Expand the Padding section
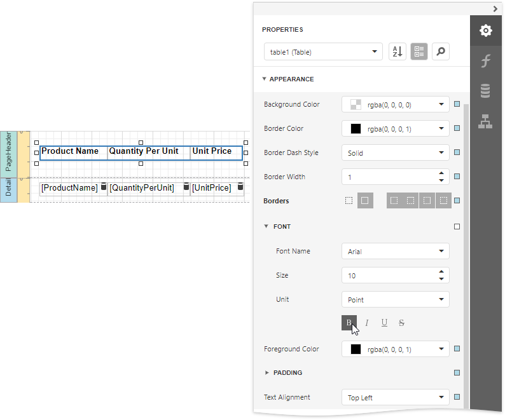The height and width of the screenshot is (420, 505). tap(267, 373)
